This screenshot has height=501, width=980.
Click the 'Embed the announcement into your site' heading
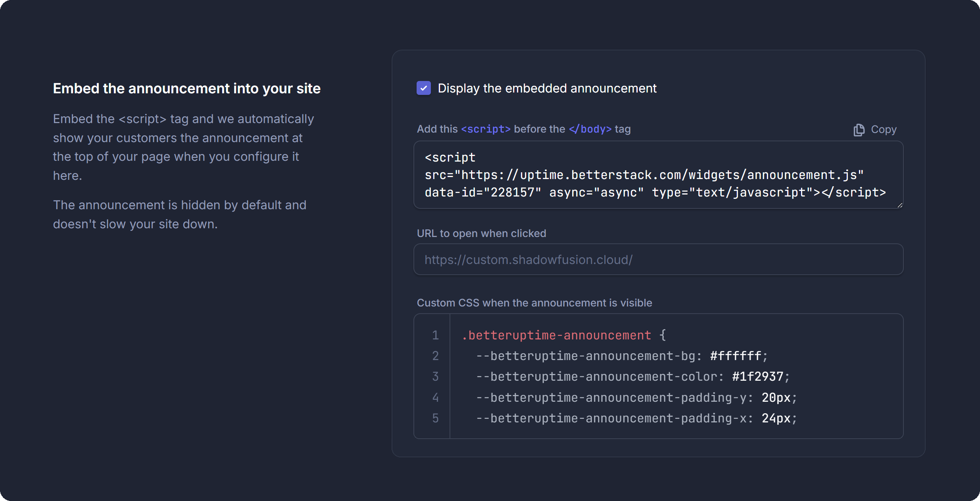pos(186,88)
